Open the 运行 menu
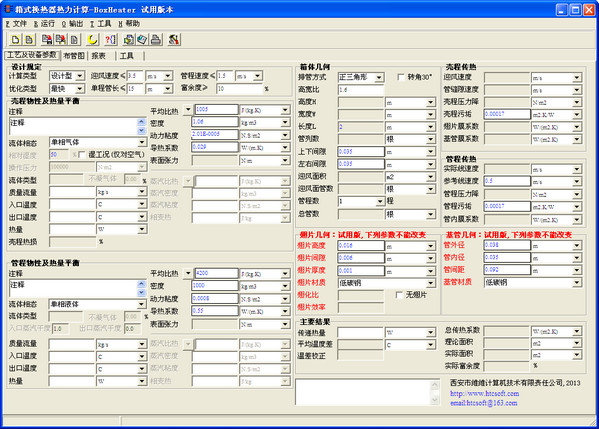This screenshot has width=599, height=429. [x=44, y=24]
